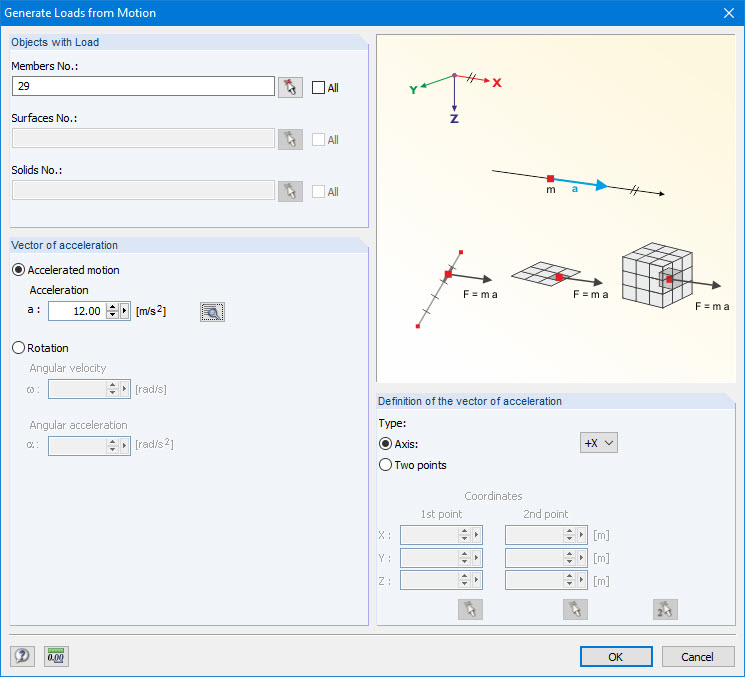Click the 'Angular velocity' label
The width and height of the screenshot is (745, 677).
tap(67, 368)
